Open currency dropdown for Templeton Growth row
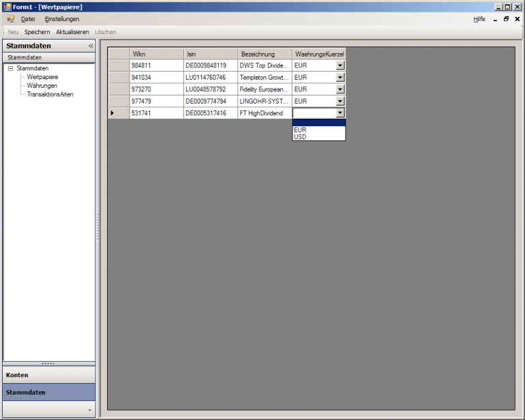525x420 pixels. tap(340, 77)
